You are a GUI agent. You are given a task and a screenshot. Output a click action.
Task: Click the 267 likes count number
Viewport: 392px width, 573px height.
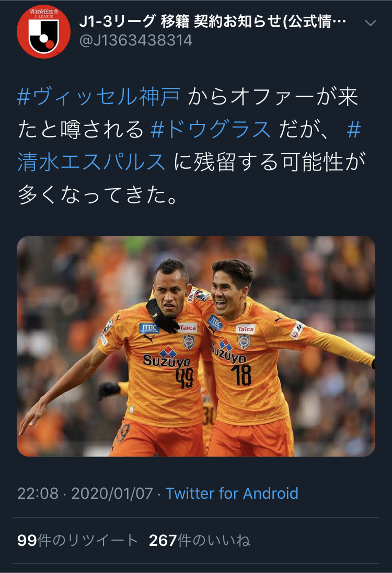coord(163,540)
